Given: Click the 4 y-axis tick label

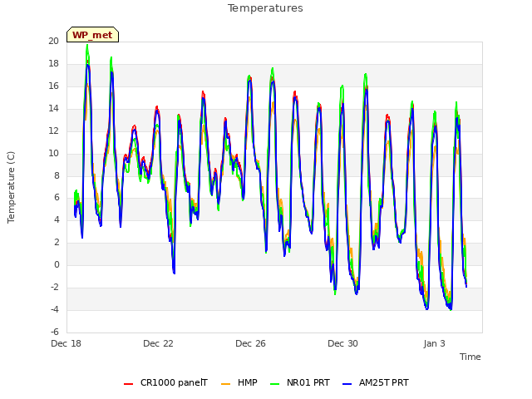Looking at the screenshot, I should (57, 219).
